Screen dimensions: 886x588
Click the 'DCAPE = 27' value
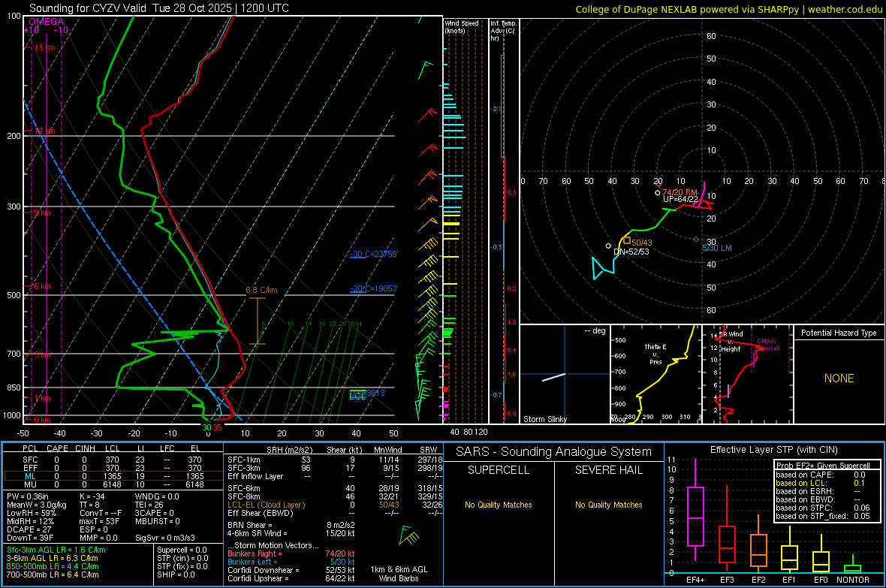point(29,529)
